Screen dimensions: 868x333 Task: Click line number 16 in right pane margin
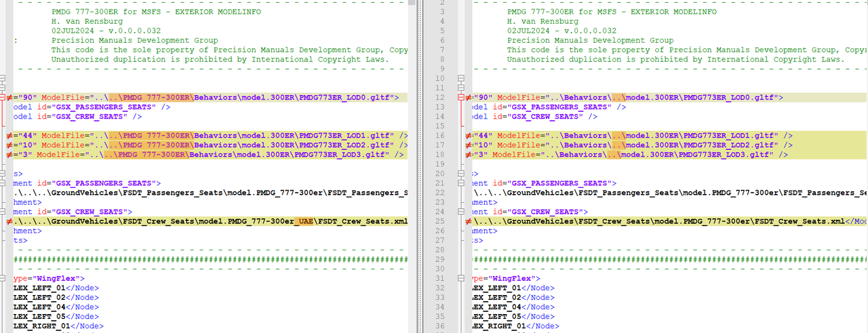[x=441, y=136]
